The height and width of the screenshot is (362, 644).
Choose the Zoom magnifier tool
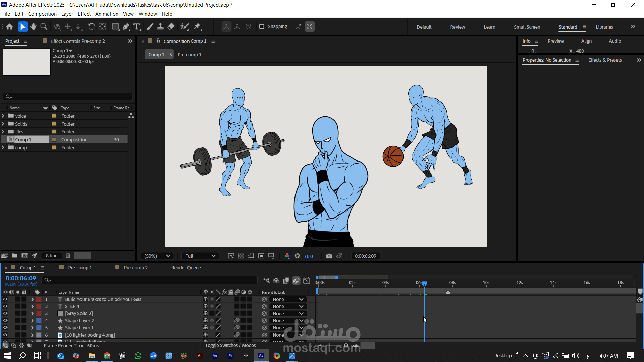tap(44, 27)
